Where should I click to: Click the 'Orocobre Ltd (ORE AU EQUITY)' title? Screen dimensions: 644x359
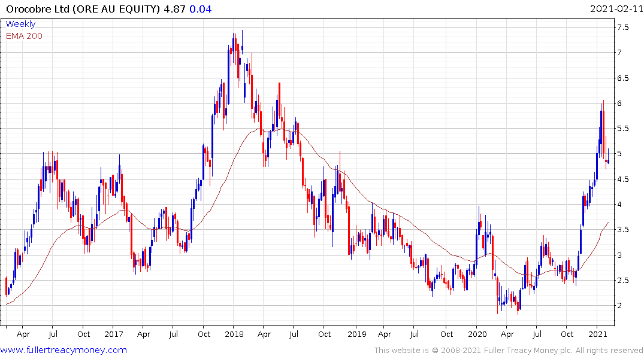(83, 8)
